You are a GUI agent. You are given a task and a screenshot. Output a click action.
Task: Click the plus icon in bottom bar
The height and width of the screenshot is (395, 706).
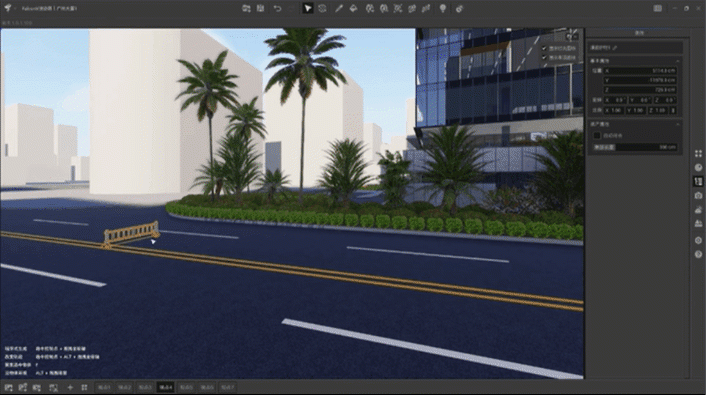70,387
